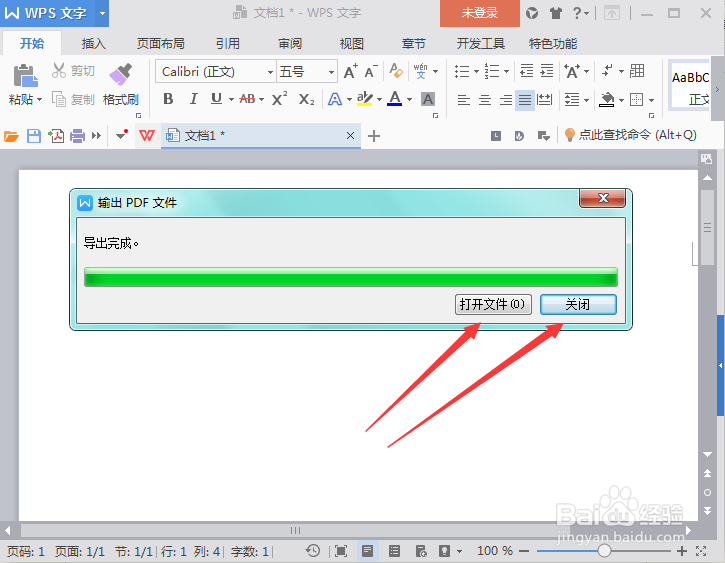Open the 视图 ribbon tab
The height and width of the screenshot is (563, 725).
(x=351, y=43)
